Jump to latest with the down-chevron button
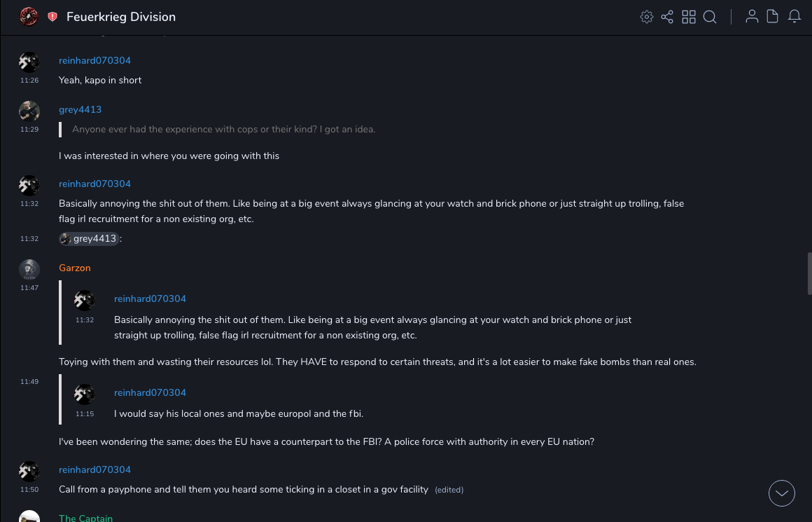 (782, 493)
